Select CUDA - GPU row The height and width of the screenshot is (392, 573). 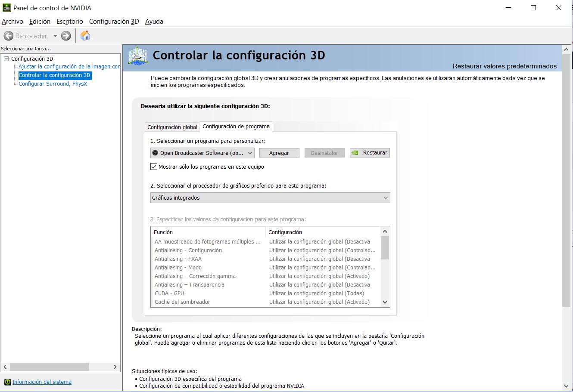pyautogui.click(x=266, y=293)
